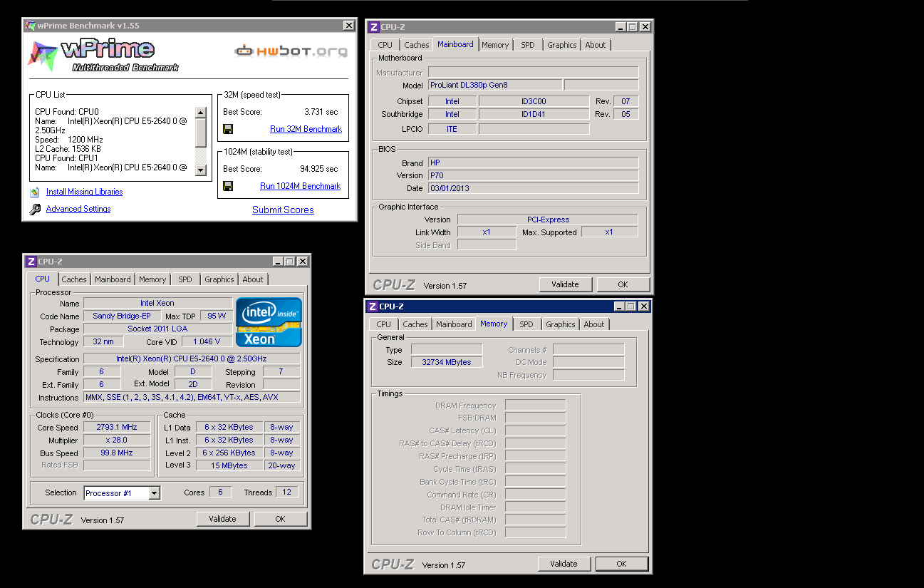Click OK in the Memory window

[621, 564]
